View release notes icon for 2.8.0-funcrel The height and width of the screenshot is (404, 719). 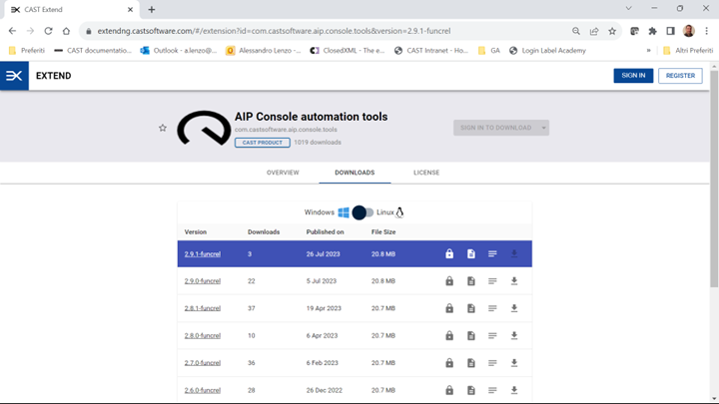(492, 336)
